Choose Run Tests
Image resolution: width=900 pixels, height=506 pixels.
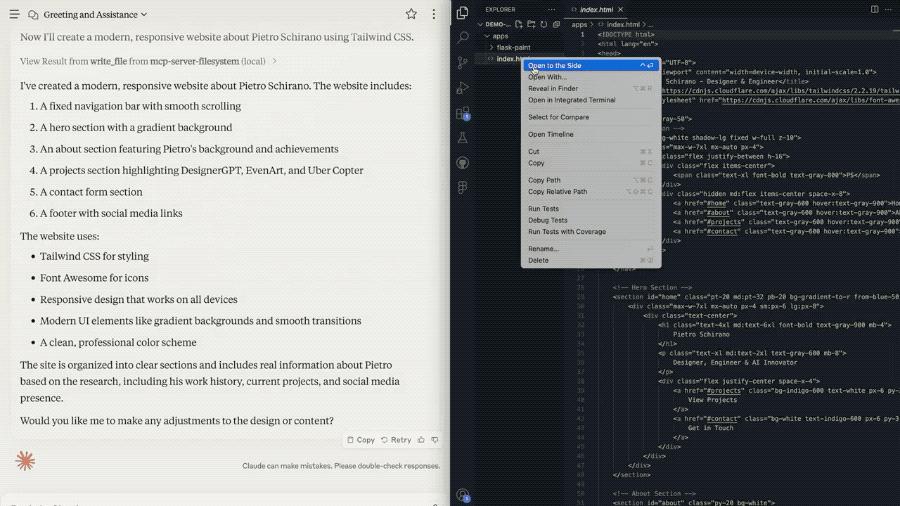pos(591,209)
